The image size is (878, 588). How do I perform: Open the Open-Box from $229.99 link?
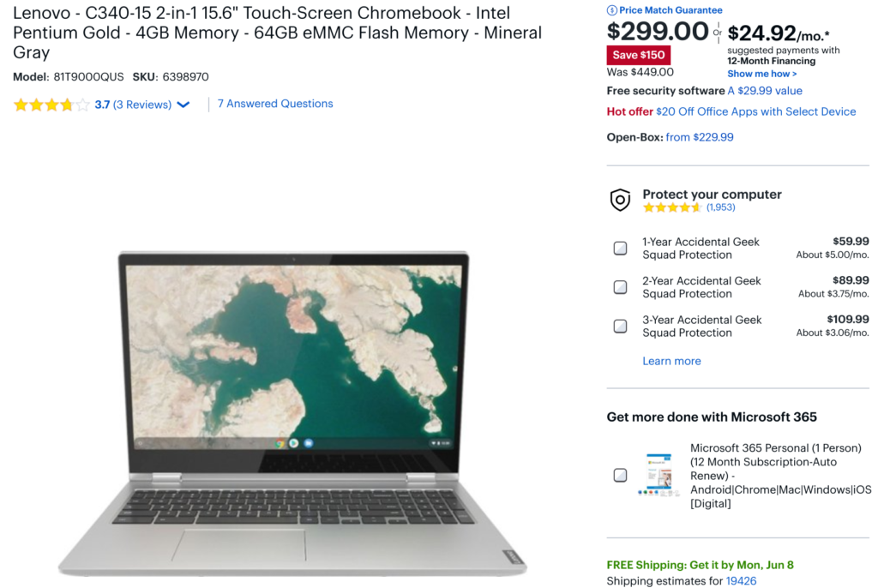tap(700, 137)
